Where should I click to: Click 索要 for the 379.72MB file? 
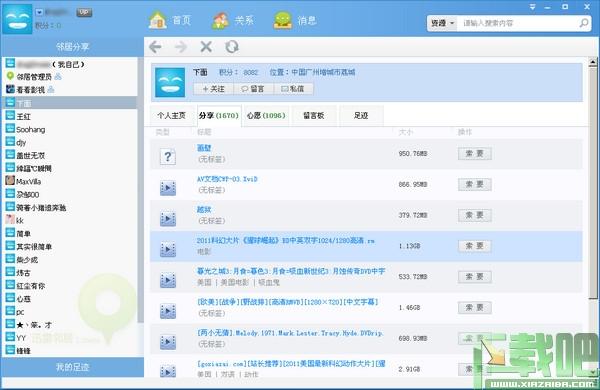click(474, 215)
